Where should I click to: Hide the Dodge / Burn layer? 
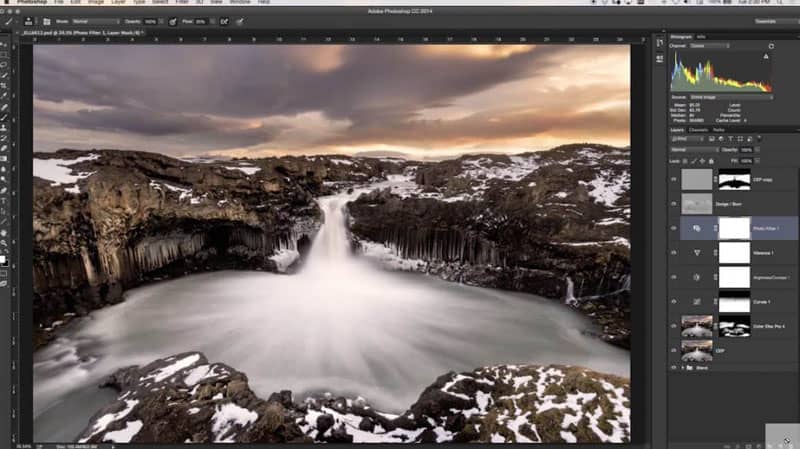click(673, 204)
